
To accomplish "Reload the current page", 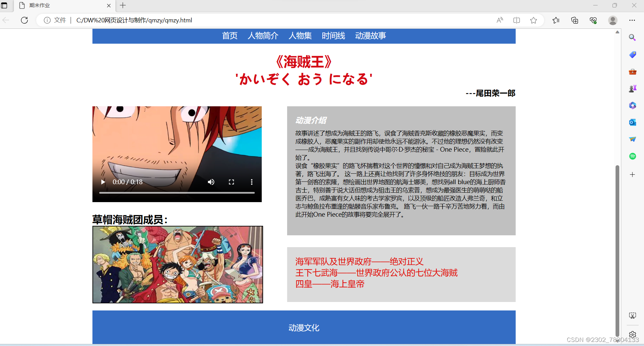I will click(24, 20).
